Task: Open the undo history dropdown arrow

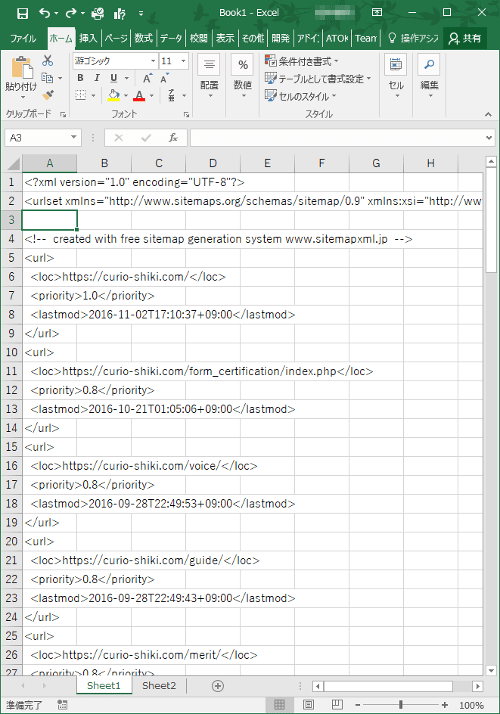Action: click(56, 13)
